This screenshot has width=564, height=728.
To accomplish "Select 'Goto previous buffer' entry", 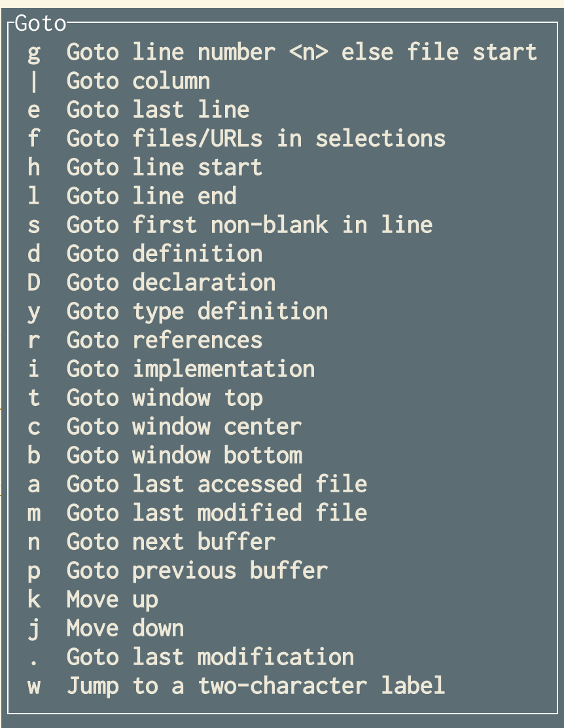I will click(197, 570).
